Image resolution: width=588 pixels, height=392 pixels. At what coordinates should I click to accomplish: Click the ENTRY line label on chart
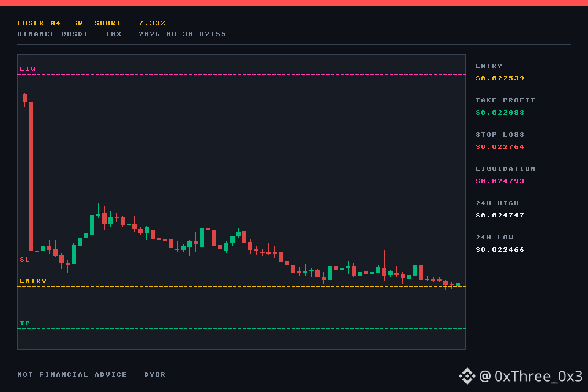pyautogui.click(x=33, y=281)
